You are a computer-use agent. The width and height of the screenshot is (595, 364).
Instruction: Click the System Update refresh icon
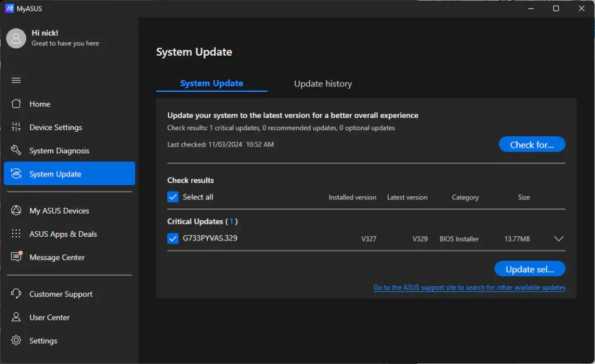tap(16, 174)
